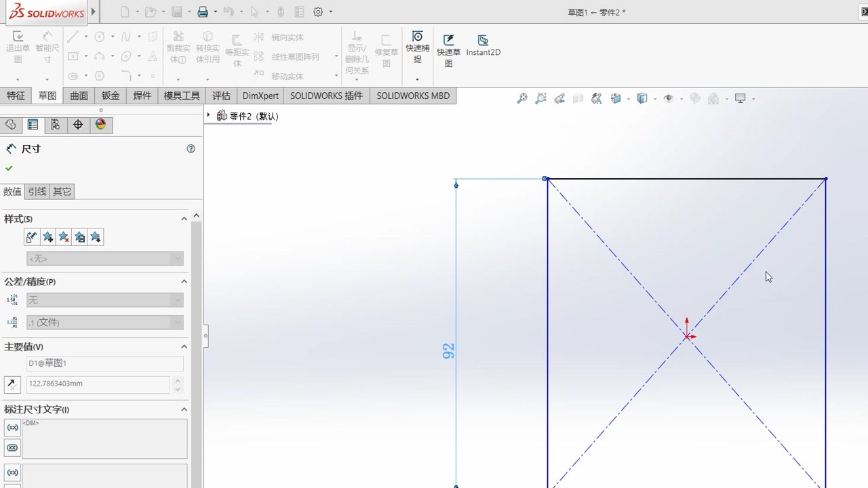Image resolution: width=868 pixels, height=488 pixels.
Task: Open the SOLIDWORKS MBD tab
Action: click(x=413, y=96)
